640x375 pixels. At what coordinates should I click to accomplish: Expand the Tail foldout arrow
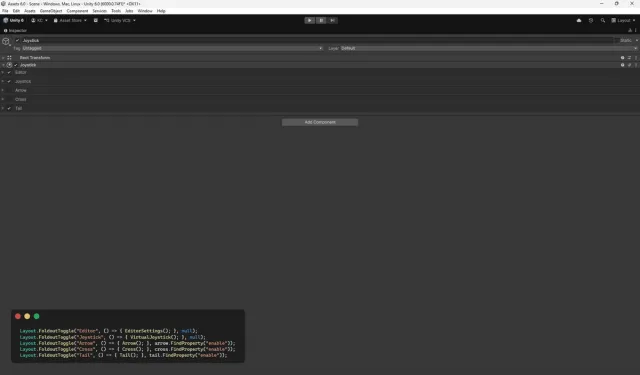pos(3,109)
